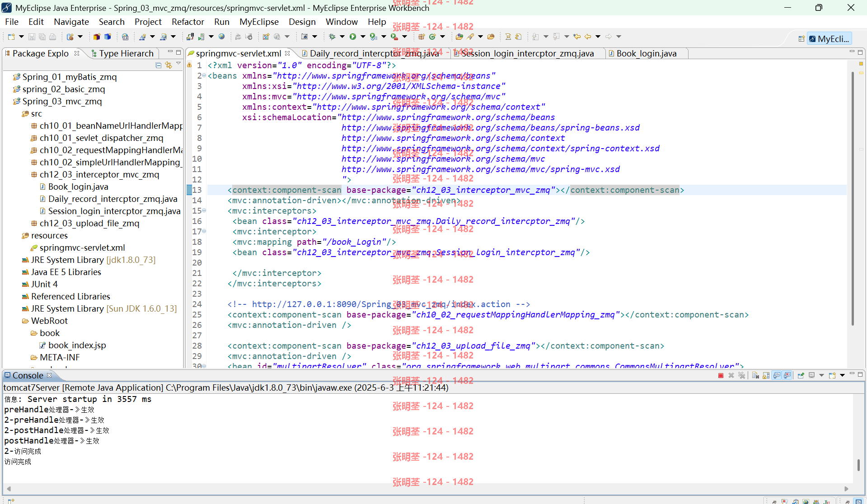Click the Pin Console icon

pyautogui.click(x=801, y=376)
